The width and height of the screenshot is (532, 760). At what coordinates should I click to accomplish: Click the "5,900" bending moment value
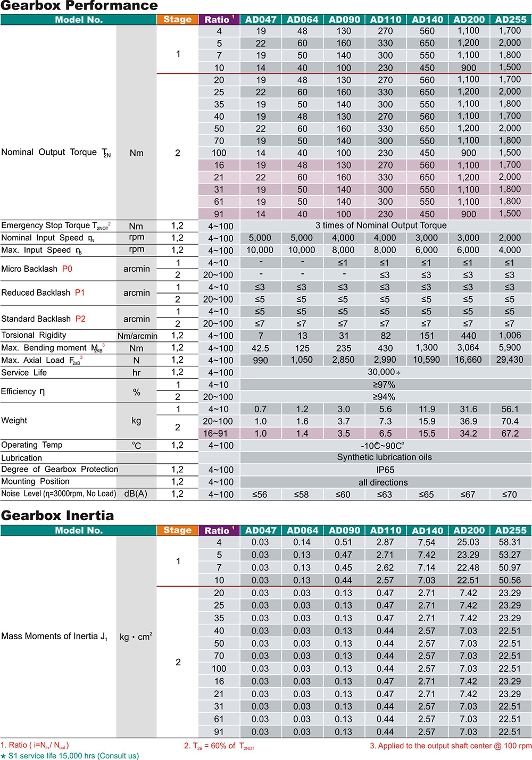(510, 348)
